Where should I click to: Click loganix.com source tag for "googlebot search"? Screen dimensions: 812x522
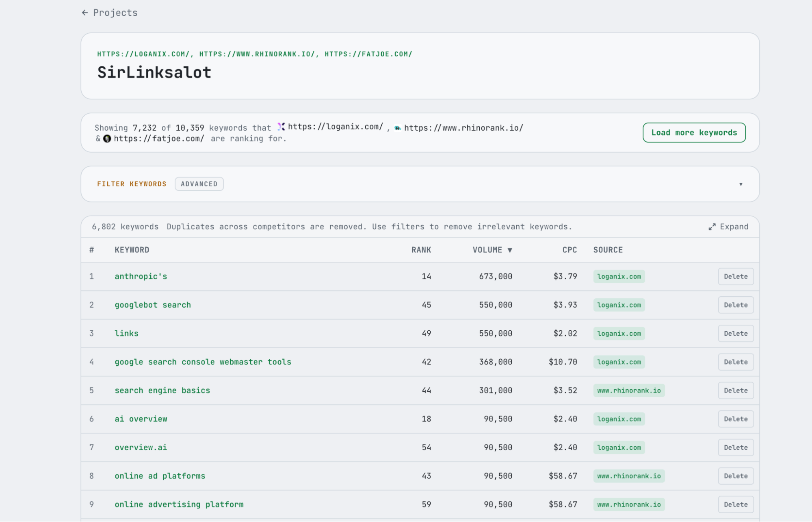tap(619, 305)
